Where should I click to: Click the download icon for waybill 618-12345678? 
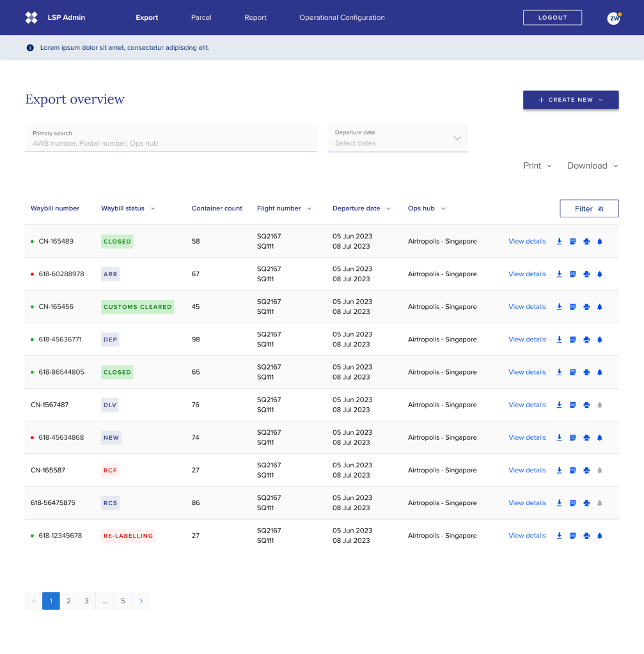click(x=559, y=536)
